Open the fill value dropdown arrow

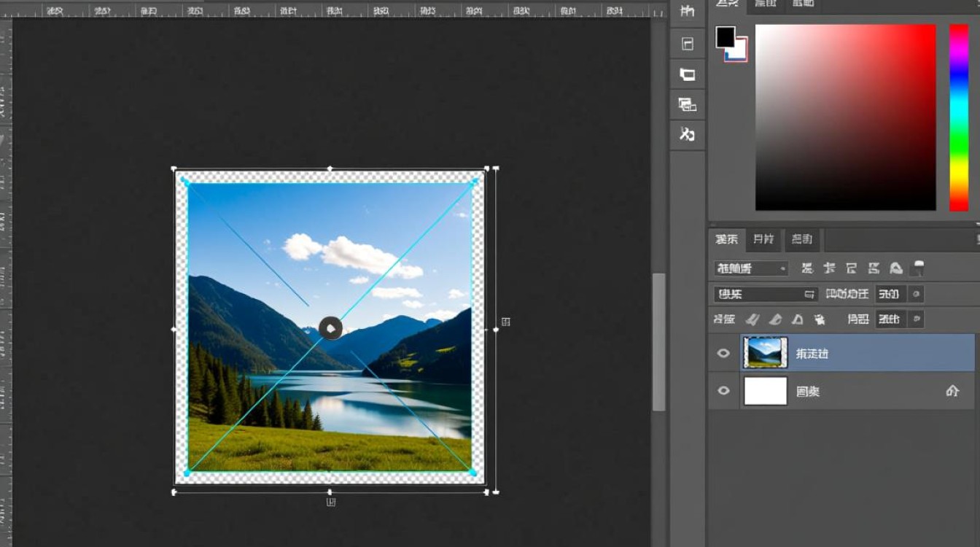pyautogui.click(x=917, y=319)
